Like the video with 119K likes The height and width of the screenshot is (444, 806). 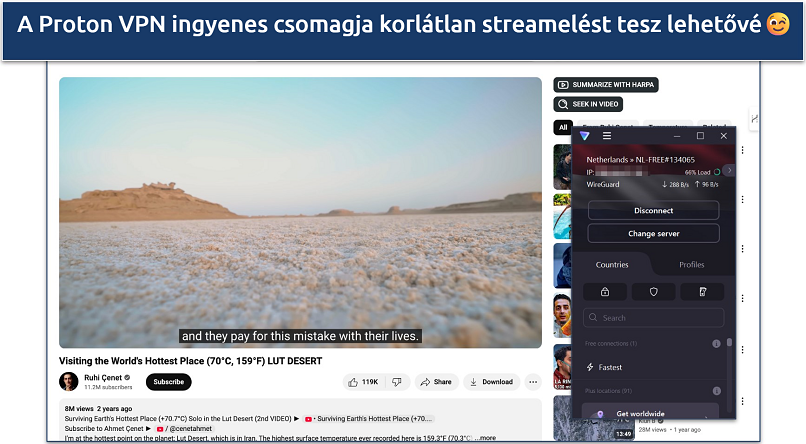tap(362, 382)
